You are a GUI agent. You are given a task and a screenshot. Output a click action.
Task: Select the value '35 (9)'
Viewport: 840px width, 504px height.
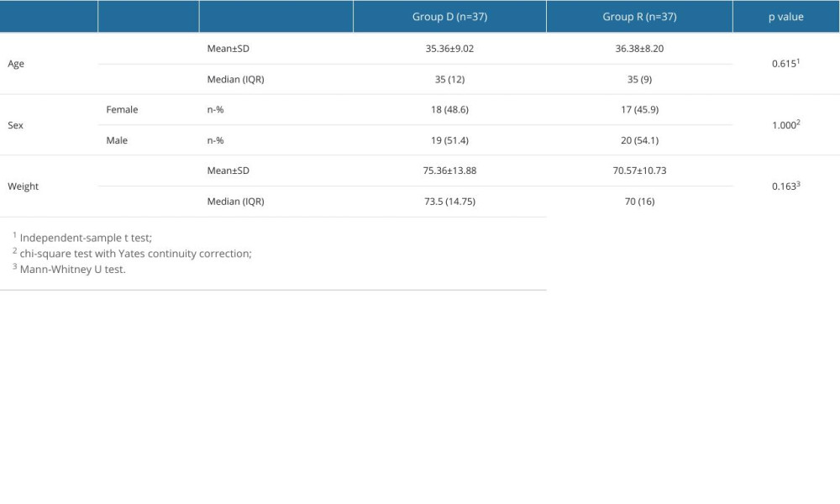point(639,79)
